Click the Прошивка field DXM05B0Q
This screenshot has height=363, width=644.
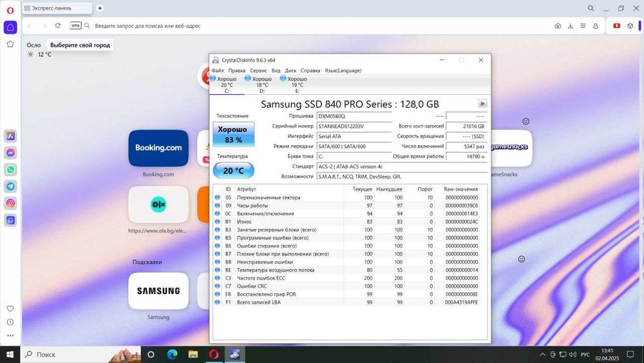[x=354, y=116]
